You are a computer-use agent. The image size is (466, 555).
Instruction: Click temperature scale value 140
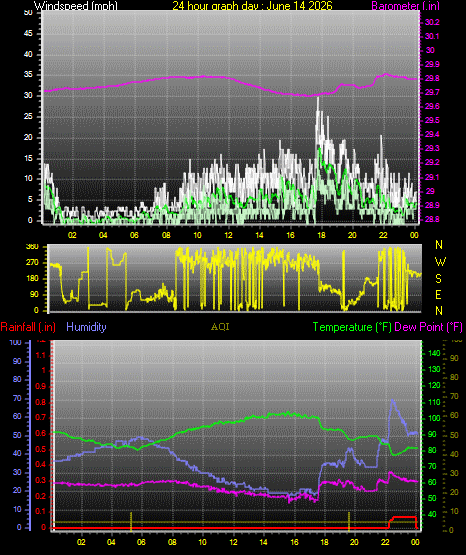[x=434, y=353]
